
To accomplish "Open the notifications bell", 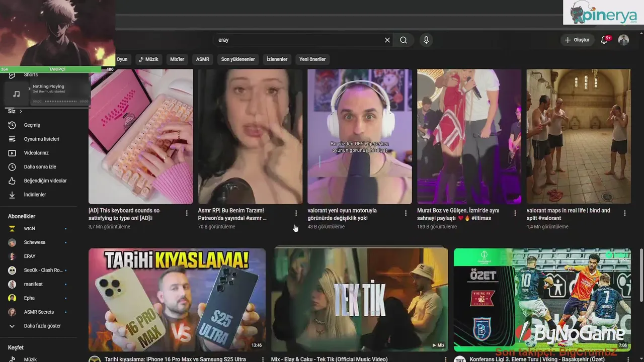I will coord(605,40).
